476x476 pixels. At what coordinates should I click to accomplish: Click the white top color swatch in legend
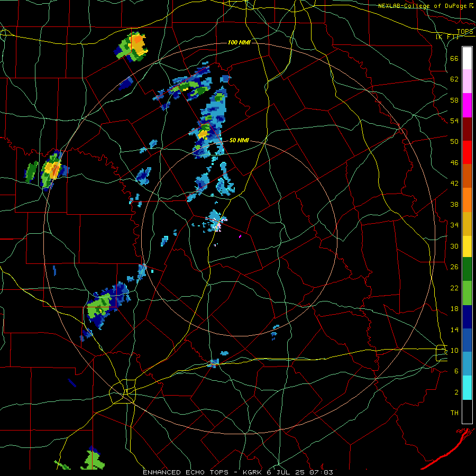click(467, 58)
